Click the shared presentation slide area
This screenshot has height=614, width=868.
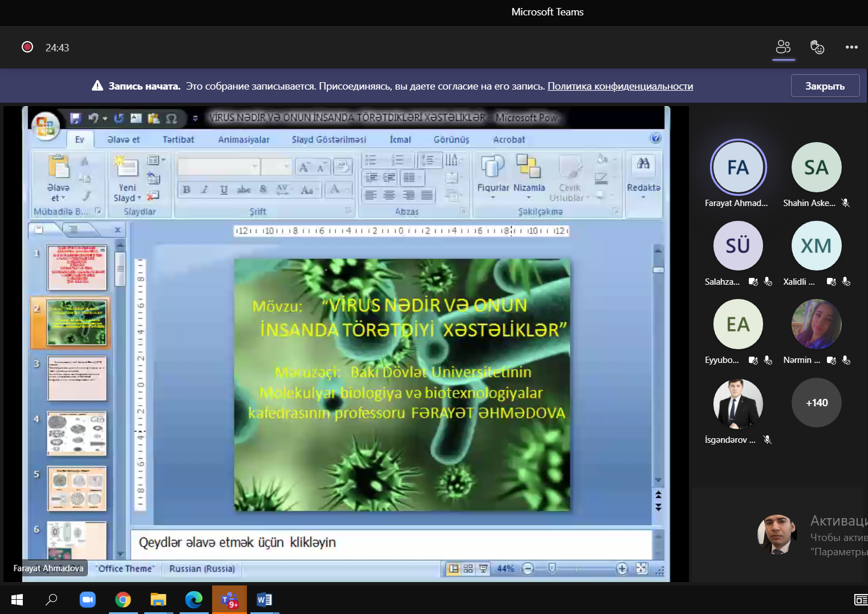(x=402, y=384)
